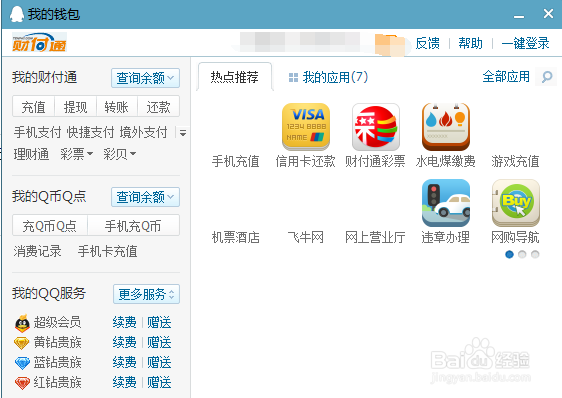Open the 机票酒店 app entry
The height and width of the screenshot is (398, 562).
click(x=235, y=237)
